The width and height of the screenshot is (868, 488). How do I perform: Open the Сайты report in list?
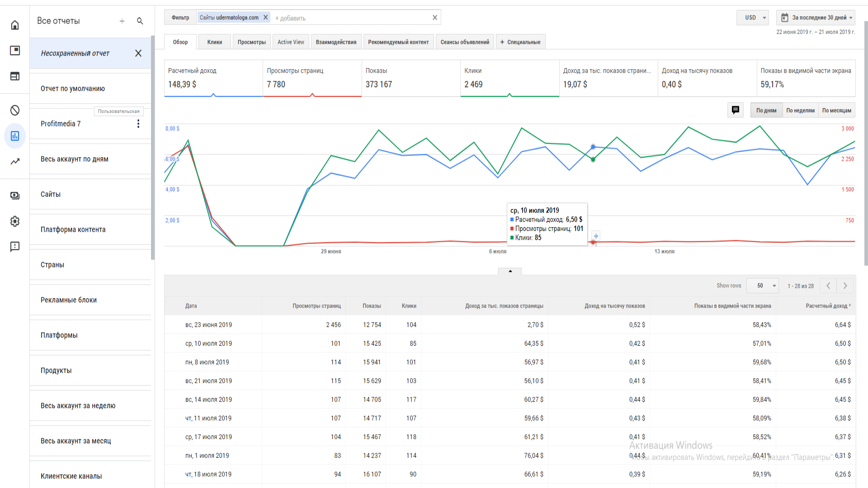[51, 194]
